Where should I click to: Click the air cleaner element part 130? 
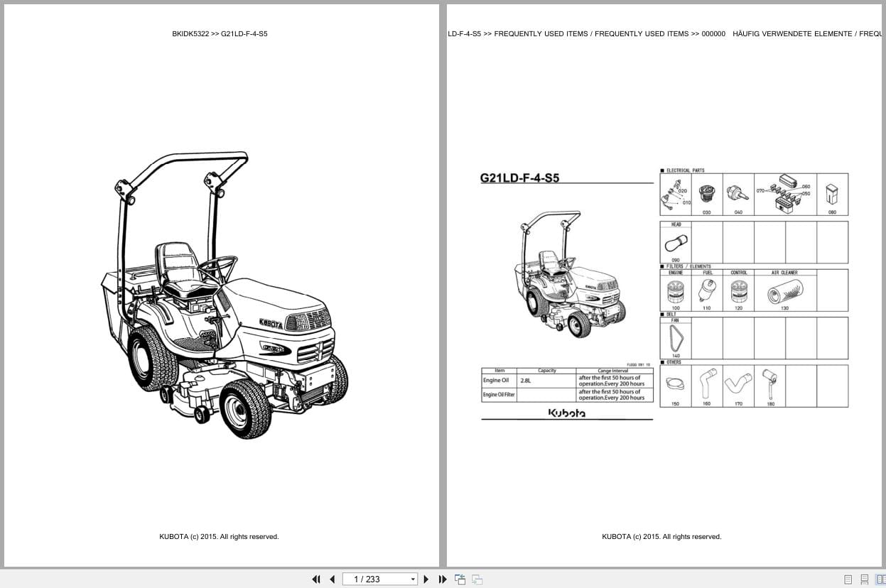784,292
